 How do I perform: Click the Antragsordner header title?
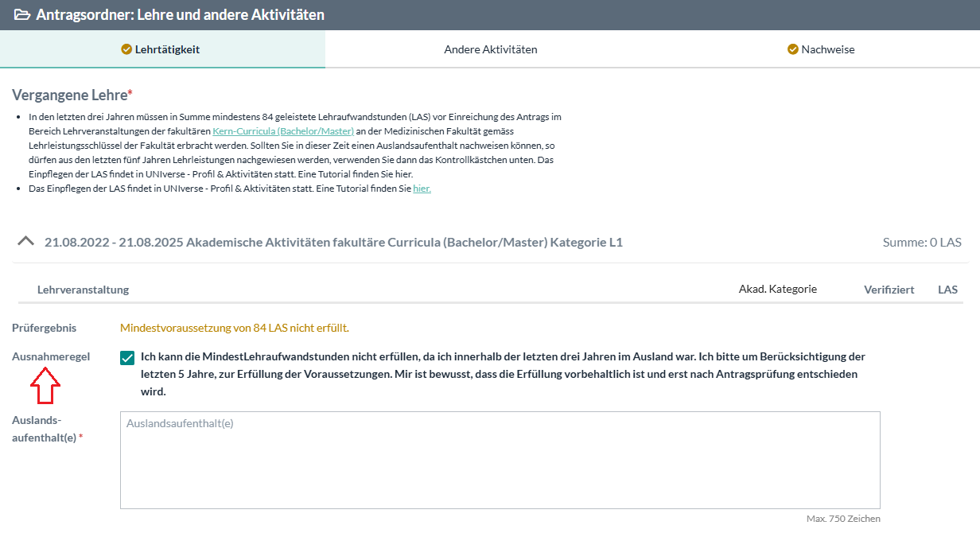(x=180, y=15)
